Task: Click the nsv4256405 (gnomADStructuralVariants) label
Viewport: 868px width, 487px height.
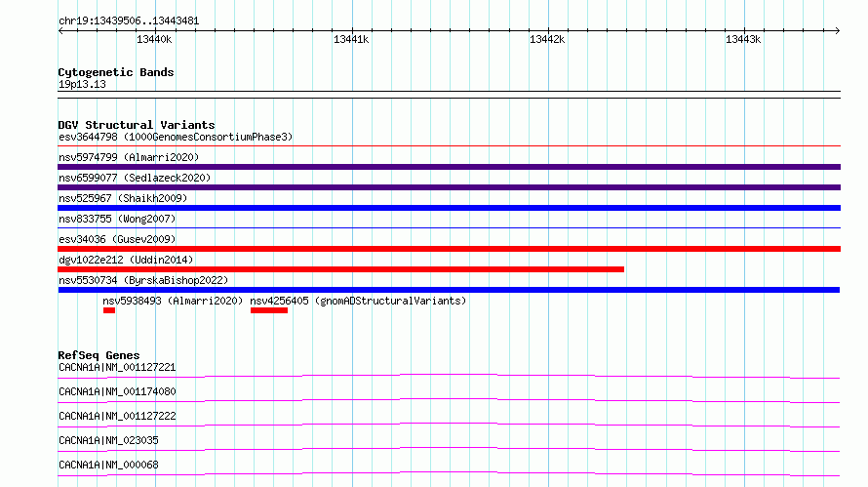Action: [x=358, y=301]
